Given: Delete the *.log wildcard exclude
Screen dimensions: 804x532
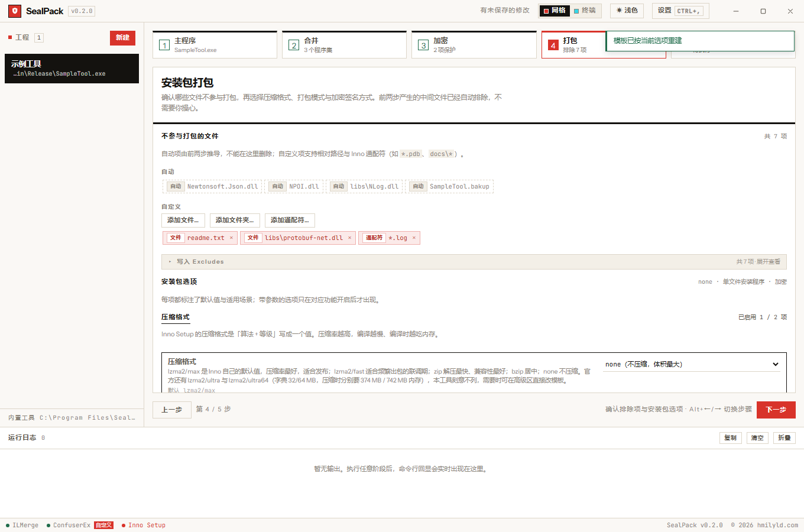Looking at the screenshot, I should [414, 238].
